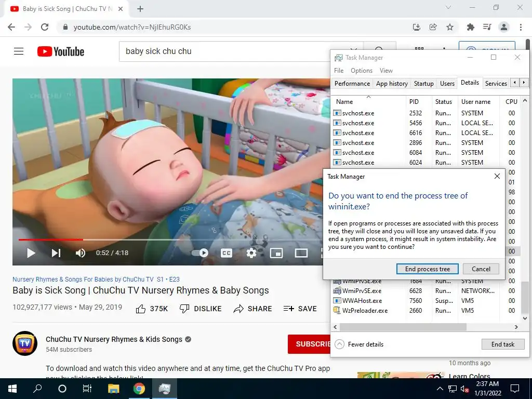This screenshot has height=399, width=532.
Task: Open Chrome extensions puzzle icon
Action: tap(470, 27)
